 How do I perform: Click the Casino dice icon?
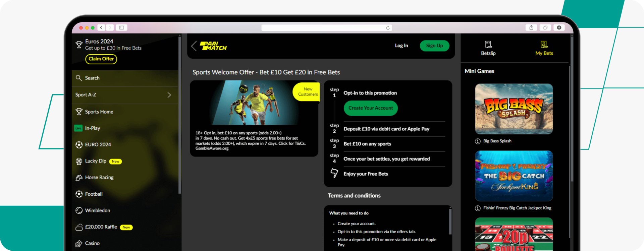[79, 244]
